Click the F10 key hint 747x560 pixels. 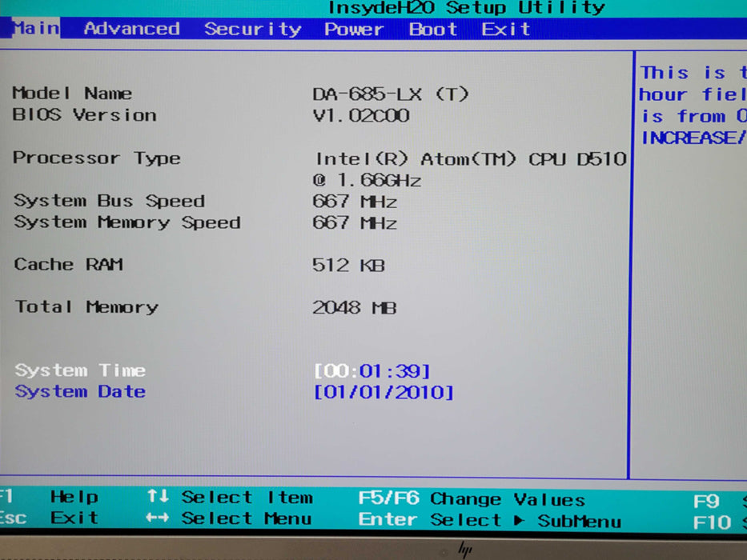712,523
